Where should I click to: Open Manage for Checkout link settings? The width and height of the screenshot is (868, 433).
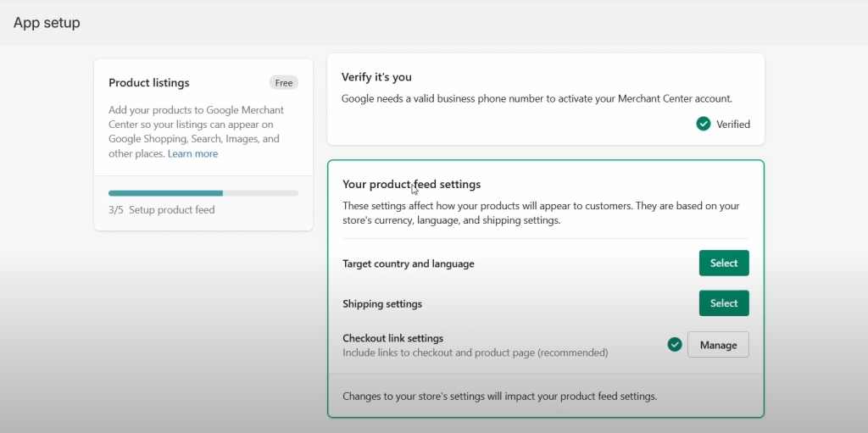point(718,345)
